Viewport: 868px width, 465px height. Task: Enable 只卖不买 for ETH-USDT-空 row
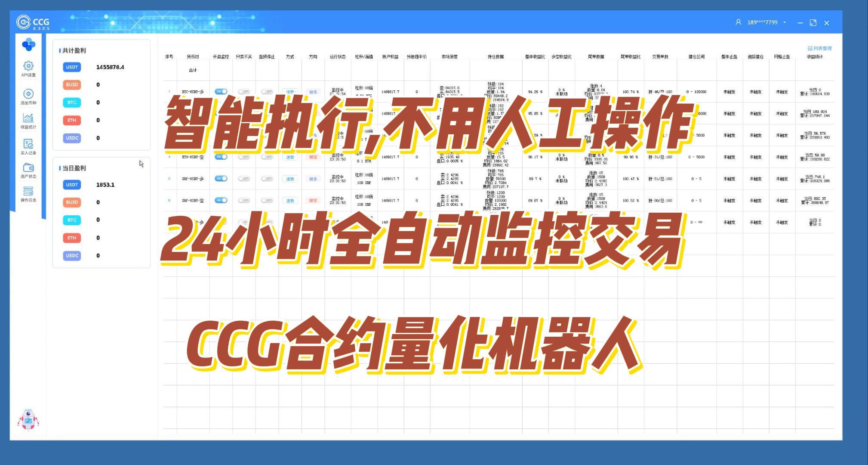click(x=244, y=157)
